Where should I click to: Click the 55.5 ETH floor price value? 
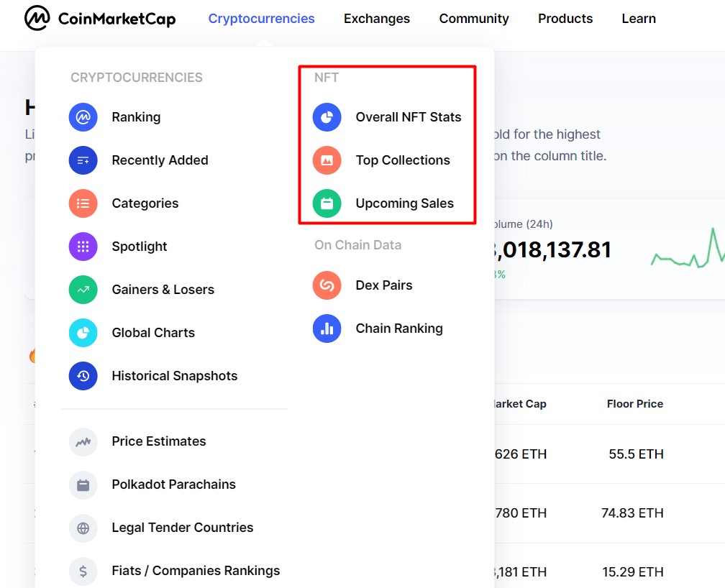click(637, 454)
